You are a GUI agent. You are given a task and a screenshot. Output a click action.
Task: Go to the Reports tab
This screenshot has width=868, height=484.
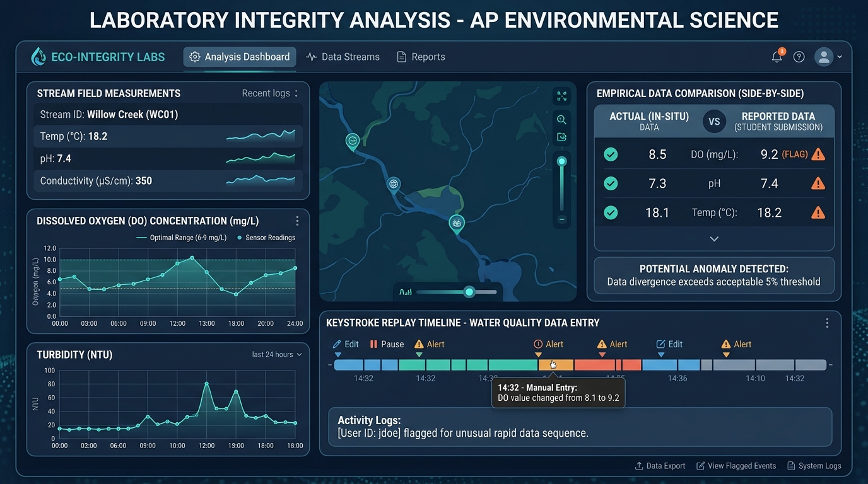(x=421, y=57)
